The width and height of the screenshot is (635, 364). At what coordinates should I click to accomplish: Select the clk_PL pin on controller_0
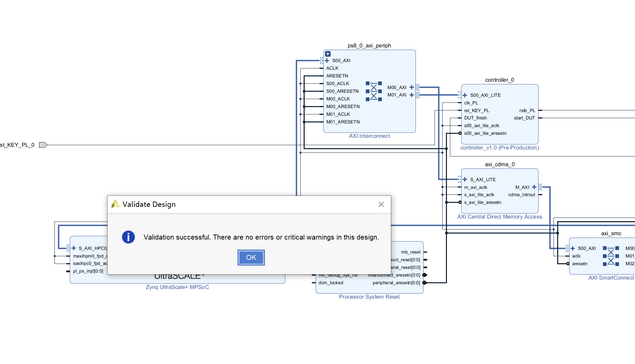471,103
